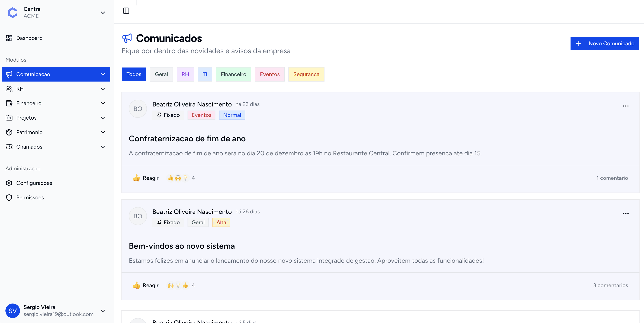Open the Projetos folder icon
The height and width of the screenshot is (323, 644).
[9, 118]
